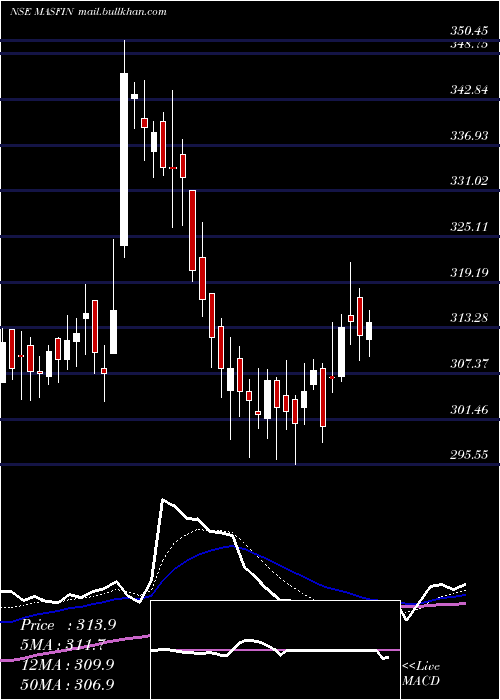Viewport: 500px width, 700px height.
Task: Click the Price : 313.9 readout
Action: click(68, 625)
